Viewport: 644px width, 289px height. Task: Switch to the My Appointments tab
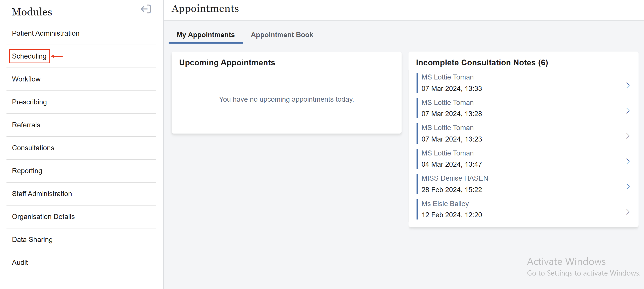click(205, 35)
